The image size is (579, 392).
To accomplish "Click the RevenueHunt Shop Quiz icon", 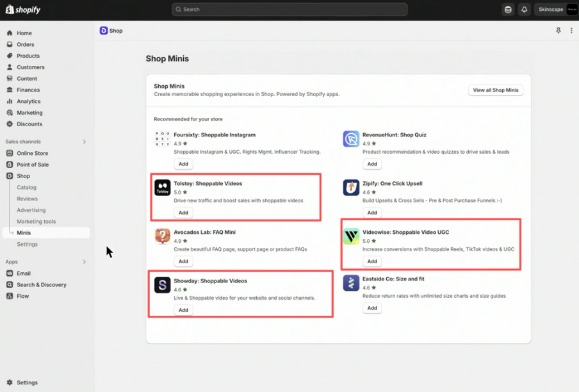I will click(351, 139).
